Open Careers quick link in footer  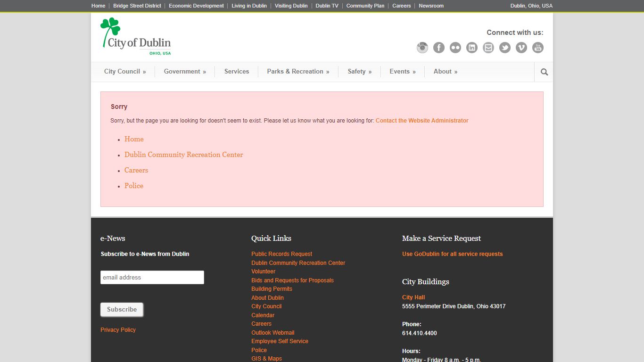pyautogui.click(x=261, y=324)
